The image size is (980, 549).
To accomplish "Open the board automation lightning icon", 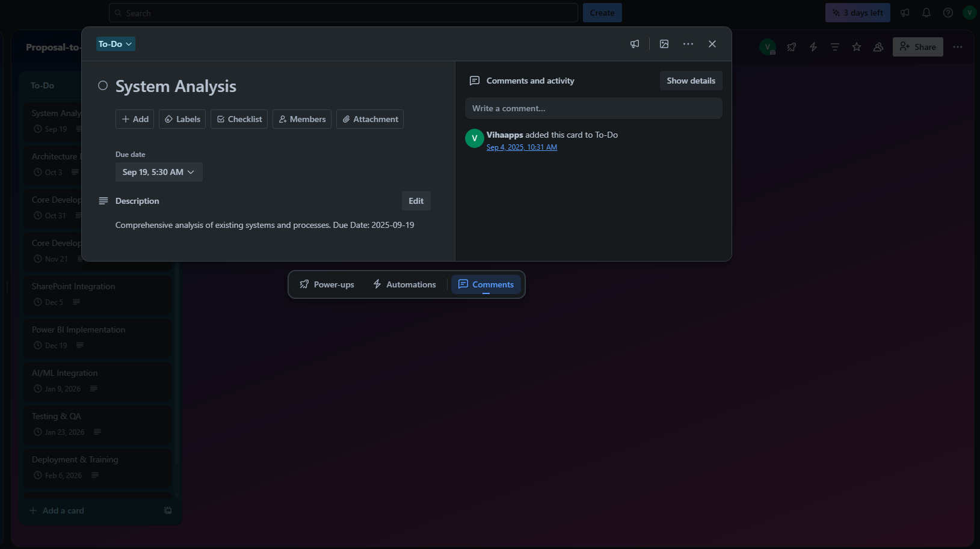I will click(813, 47).
